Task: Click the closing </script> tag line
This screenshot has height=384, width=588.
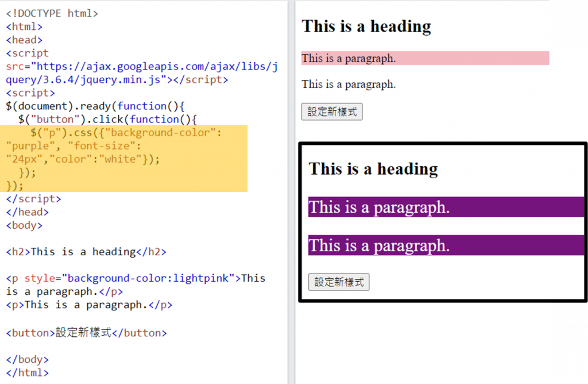Action: point(33,199)
